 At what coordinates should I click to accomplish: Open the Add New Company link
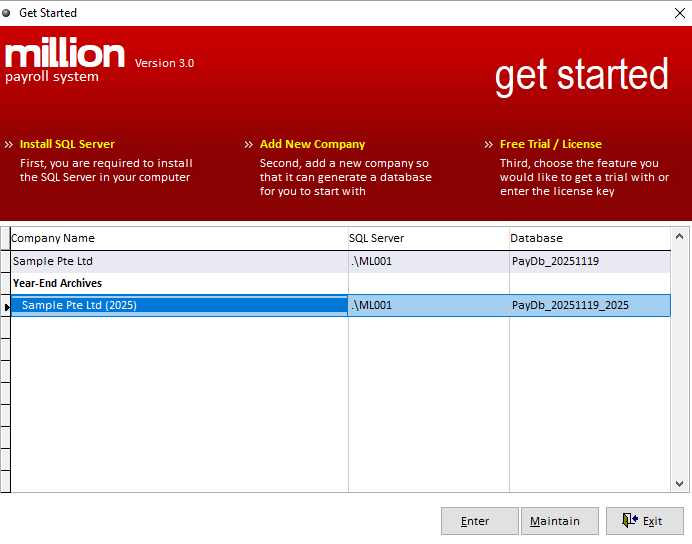coord(312,144)
